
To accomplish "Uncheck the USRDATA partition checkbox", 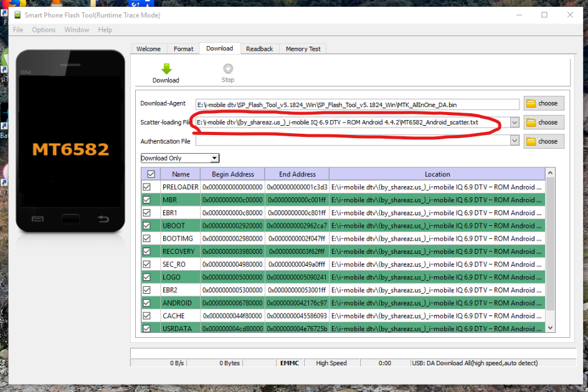I will tap(146, 329).
